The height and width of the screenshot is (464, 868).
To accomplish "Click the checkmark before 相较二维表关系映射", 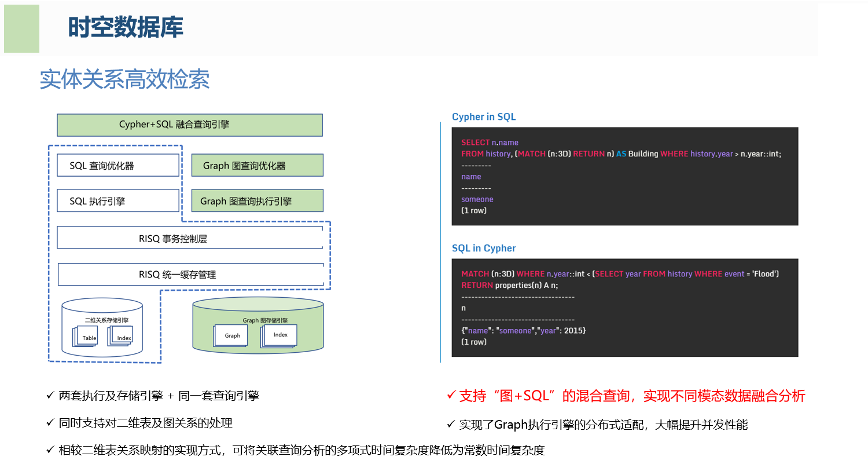I will pos(50,450).
